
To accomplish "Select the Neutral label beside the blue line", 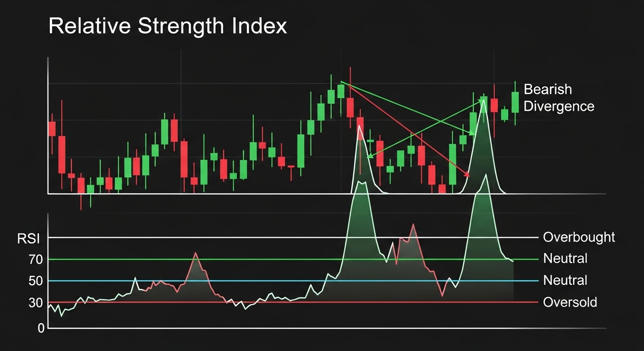I will (565, 280).
